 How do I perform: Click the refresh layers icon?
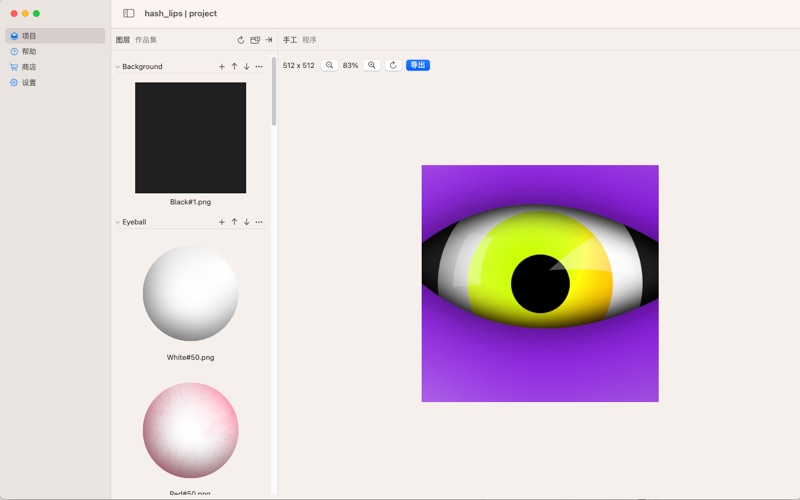[x=241, y=40]
